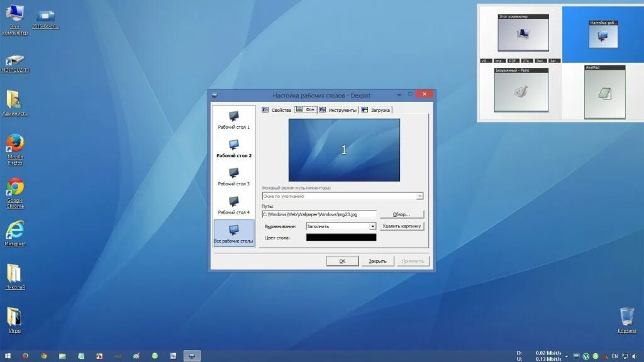This screenshot has height=362, width=644.
Task: Launch Mozilla Firefox from desktop
Action: click(x=15, y=150)
